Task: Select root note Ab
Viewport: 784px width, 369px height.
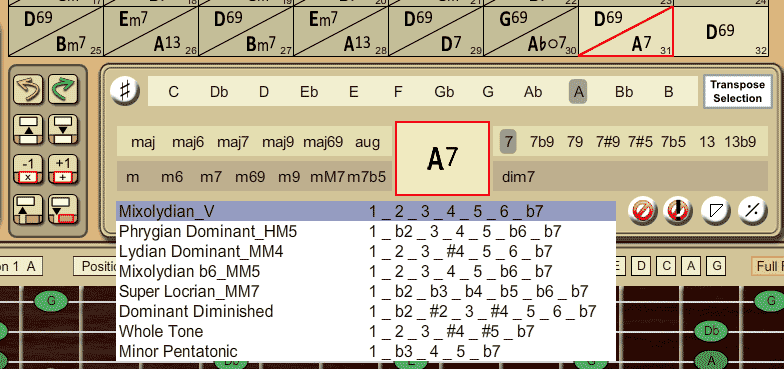Action: point(533,92)
